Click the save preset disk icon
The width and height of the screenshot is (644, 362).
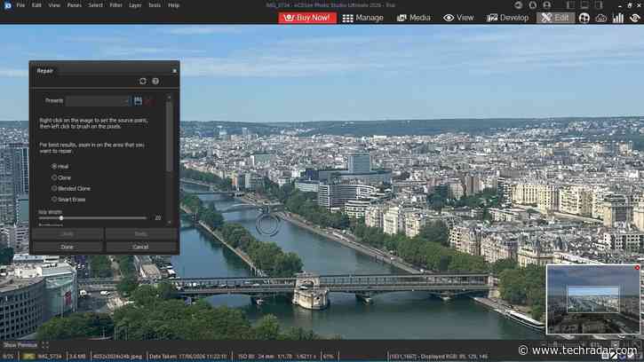click(x=138, y=101)
